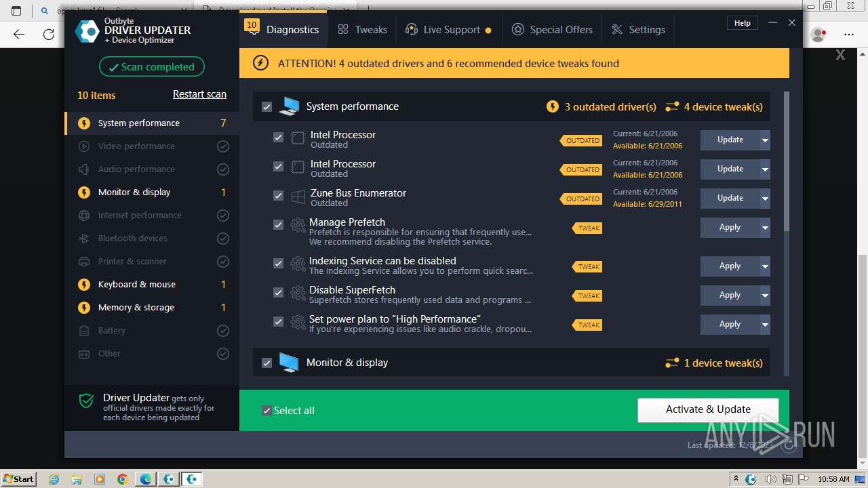Switch to the Diagnostics tab
The image size is (868, 488).
[x=283, y=30]
